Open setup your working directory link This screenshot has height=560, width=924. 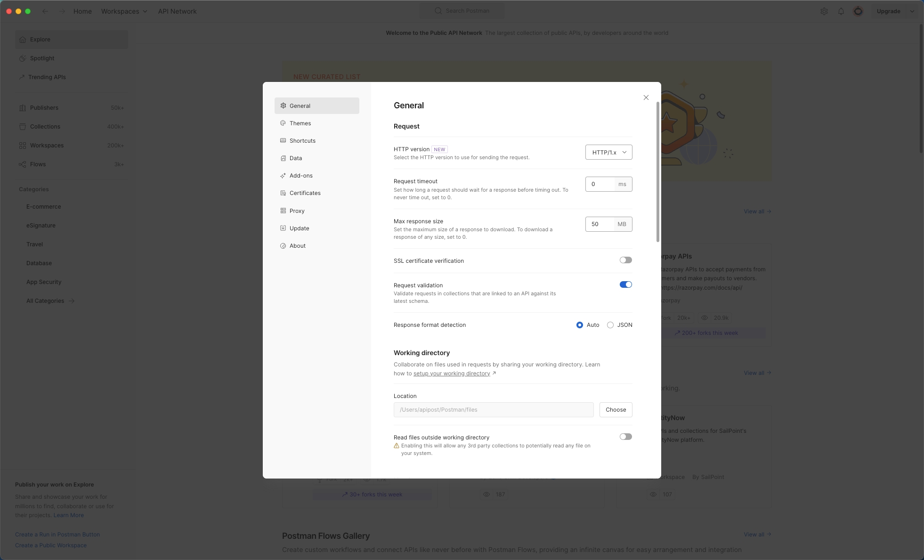[452, 373]
